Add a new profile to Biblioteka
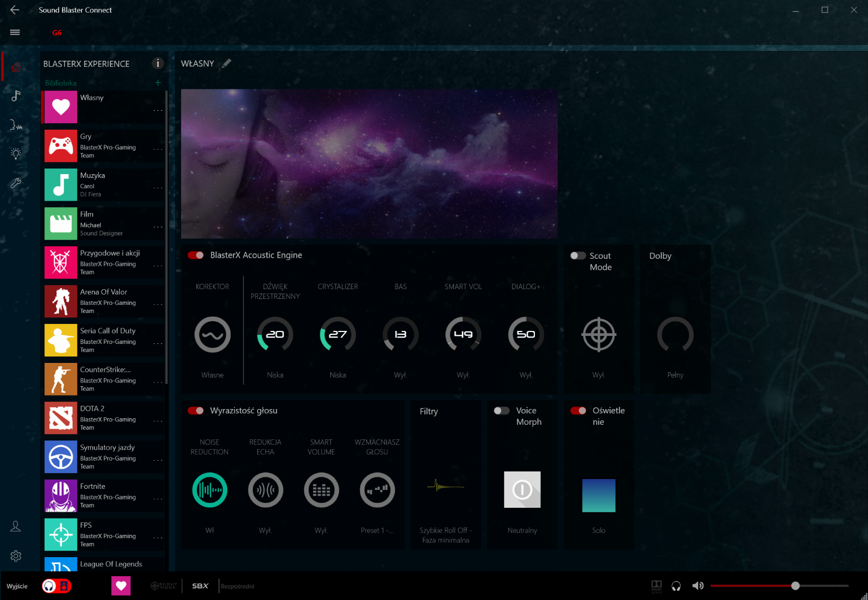 click(x=158, y=82)
